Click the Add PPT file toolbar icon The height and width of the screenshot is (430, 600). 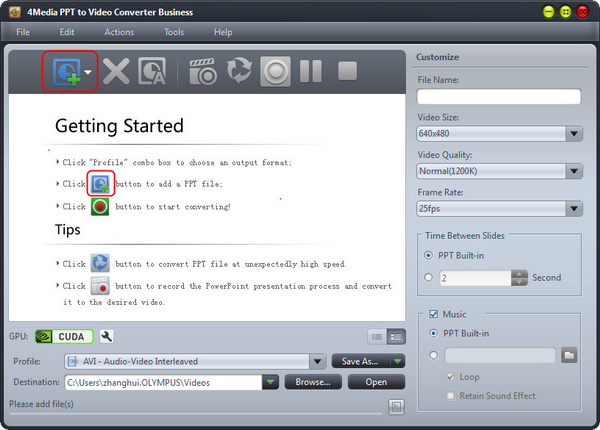pyautogui.click(x=67, y=72)
